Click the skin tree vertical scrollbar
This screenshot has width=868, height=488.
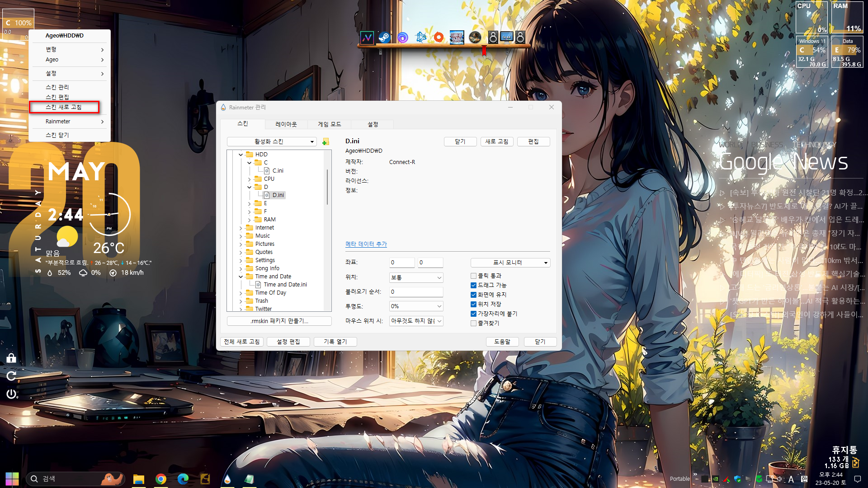[327, 187]
